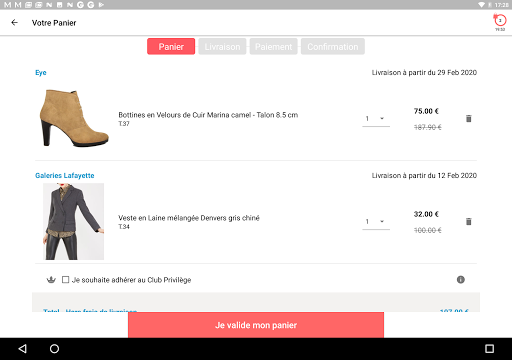Select the Panier step tab
Screen dimensions: 512x360
[x=171, y=46]
